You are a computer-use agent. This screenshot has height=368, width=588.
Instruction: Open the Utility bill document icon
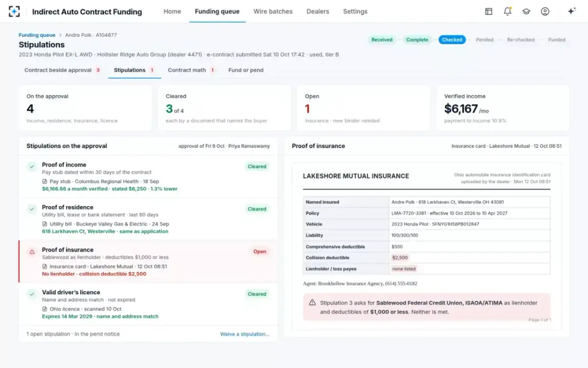tap(45, 224)
